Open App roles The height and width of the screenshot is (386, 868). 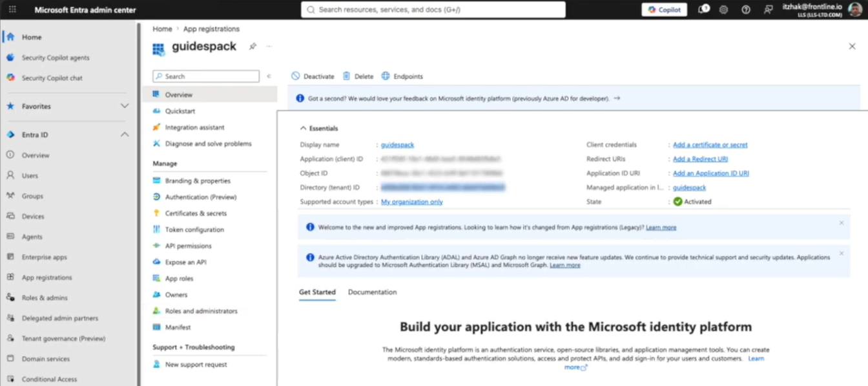click(179, 279)
